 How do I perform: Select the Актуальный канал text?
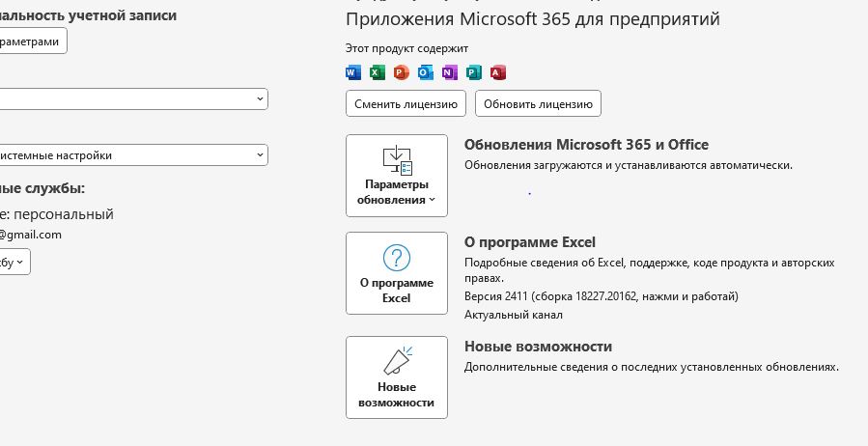(513, 315)
